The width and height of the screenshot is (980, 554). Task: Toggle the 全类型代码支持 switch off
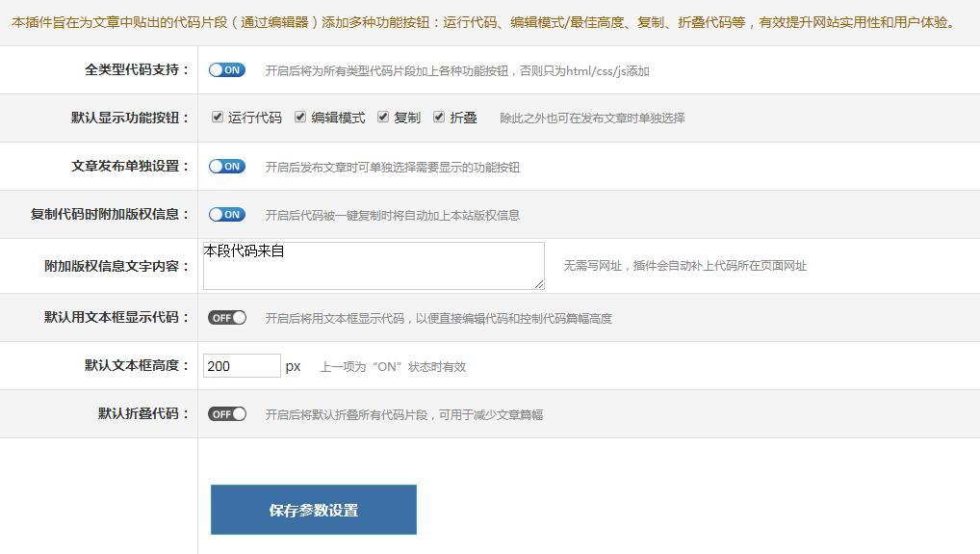[227, 70]
